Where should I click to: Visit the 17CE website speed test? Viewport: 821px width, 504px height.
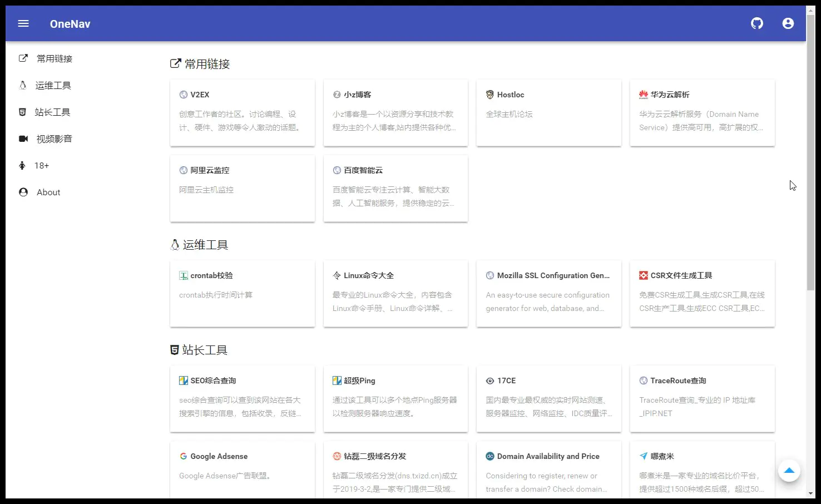click(x=548, y=399)
